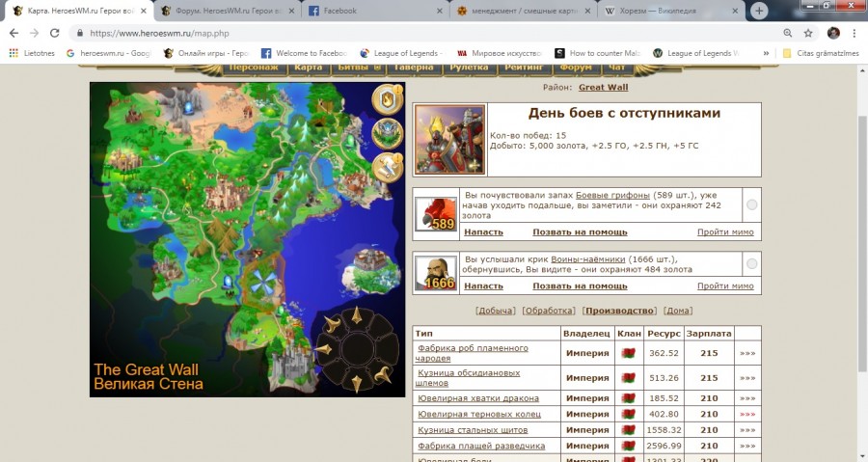
Task: Switch to the Хорезм Википедия browser tab
Action: (x=670, y=11)
